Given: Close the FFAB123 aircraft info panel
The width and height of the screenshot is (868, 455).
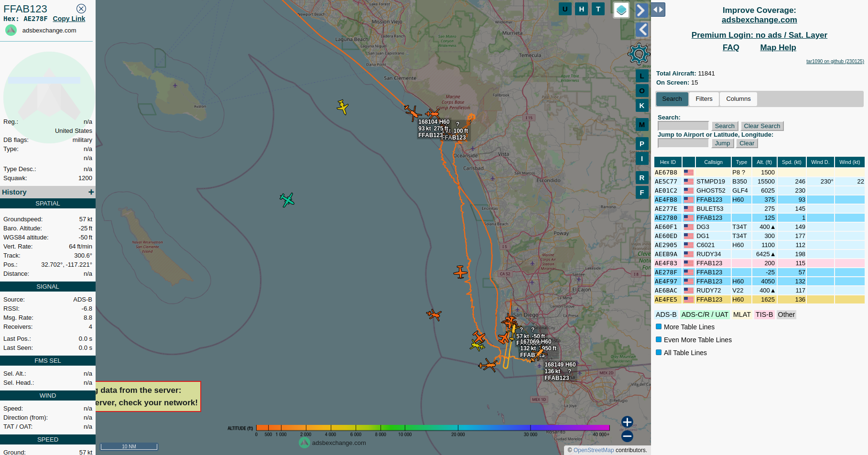Looking at the screenshot, I should coord(81,9).
